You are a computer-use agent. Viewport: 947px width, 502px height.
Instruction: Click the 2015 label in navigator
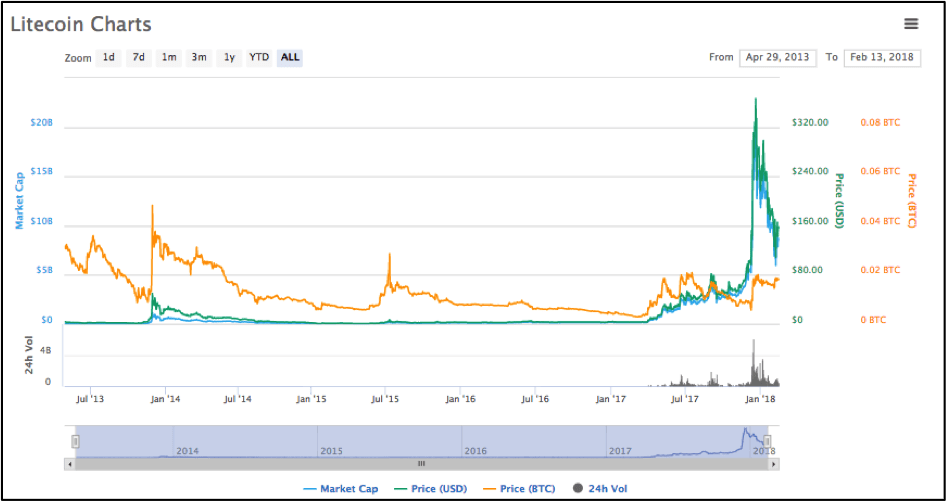(x=332, y=451)
